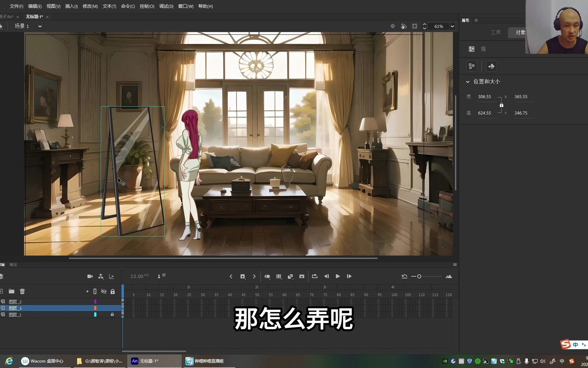
Task: Open the 插入(I) menu
Action: click(x=71, y=6)
